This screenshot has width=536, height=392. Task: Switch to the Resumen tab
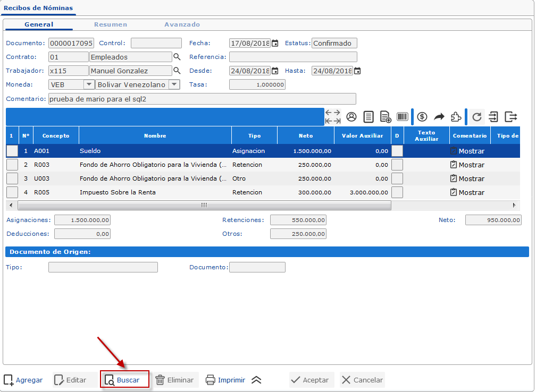pos(112,24)
